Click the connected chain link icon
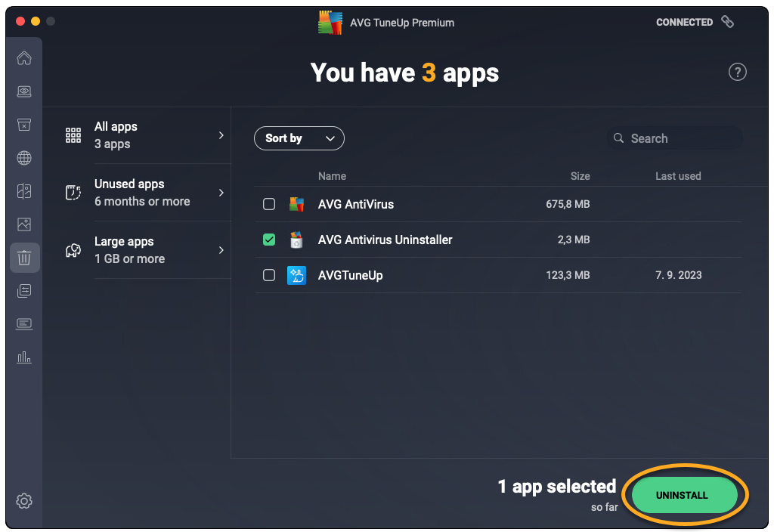The height and width of the screenshot is (532, 774). 727,22
